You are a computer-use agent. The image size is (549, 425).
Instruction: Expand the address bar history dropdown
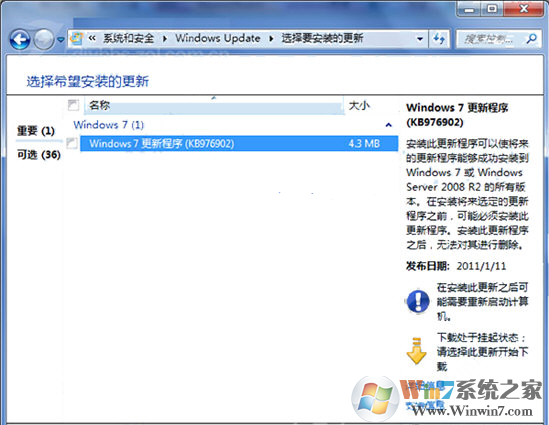420,39
